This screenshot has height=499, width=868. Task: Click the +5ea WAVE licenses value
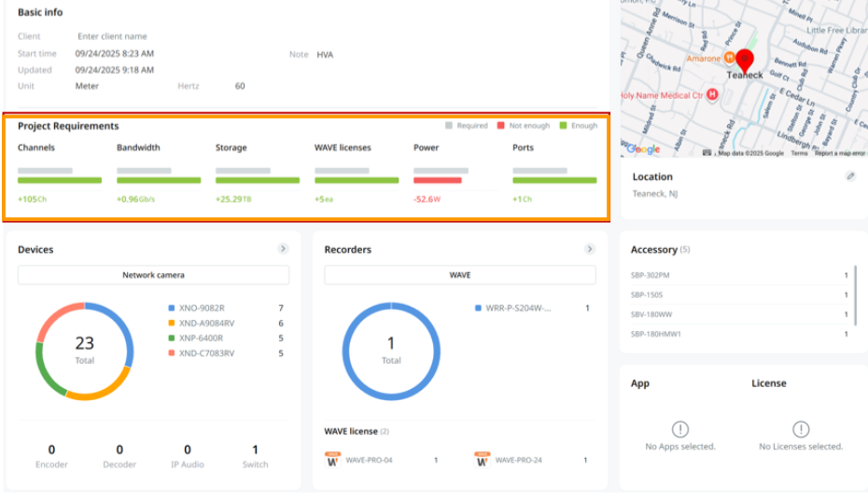pos(324,200)
